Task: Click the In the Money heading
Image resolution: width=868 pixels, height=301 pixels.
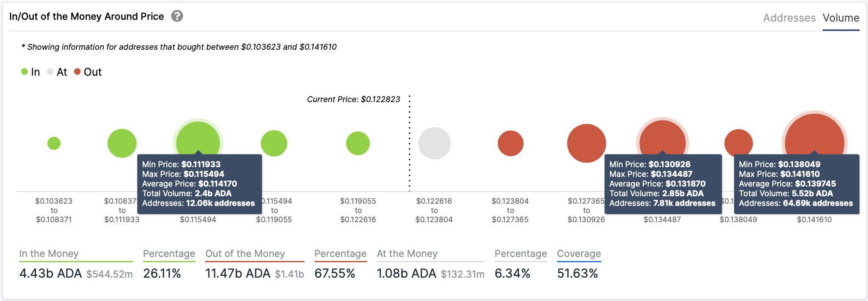Action: pos(49,254)
